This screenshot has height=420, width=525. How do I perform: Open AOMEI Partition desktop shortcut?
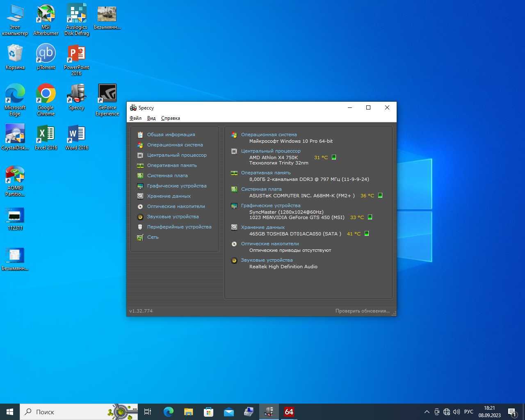pyautogui.click(x=15, y=181)
